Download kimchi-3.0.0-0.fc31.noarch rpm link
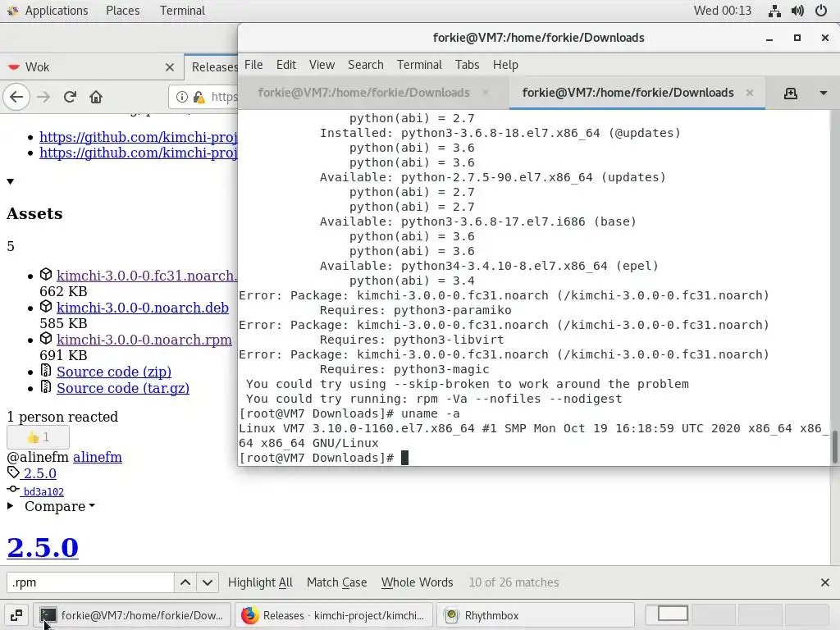The image size is (840, 630). tap(147, 276)
